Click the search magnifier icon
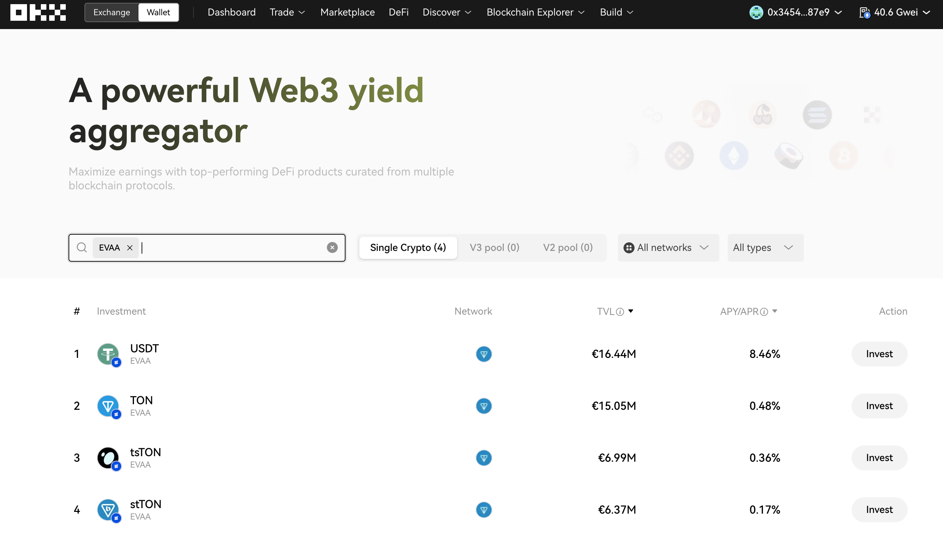This screenshot has width=943, height=560. point(81,247)
